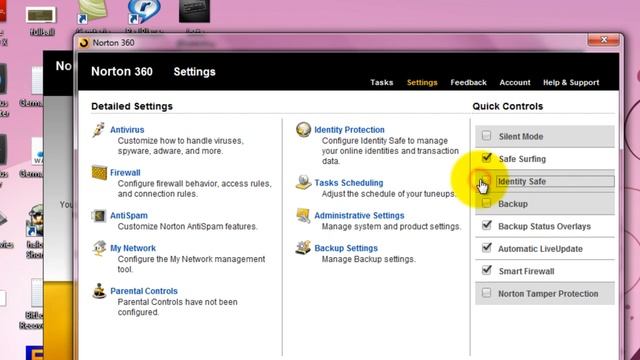
Task: Close the Norton 360 settings window
Action: [x=604, y=40]
